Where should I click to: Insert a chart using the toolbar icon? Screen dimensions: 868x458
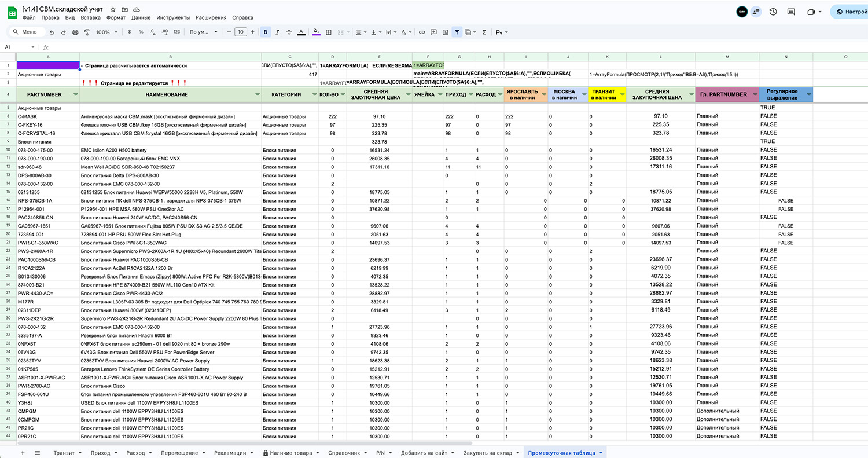tap(445, 32)
